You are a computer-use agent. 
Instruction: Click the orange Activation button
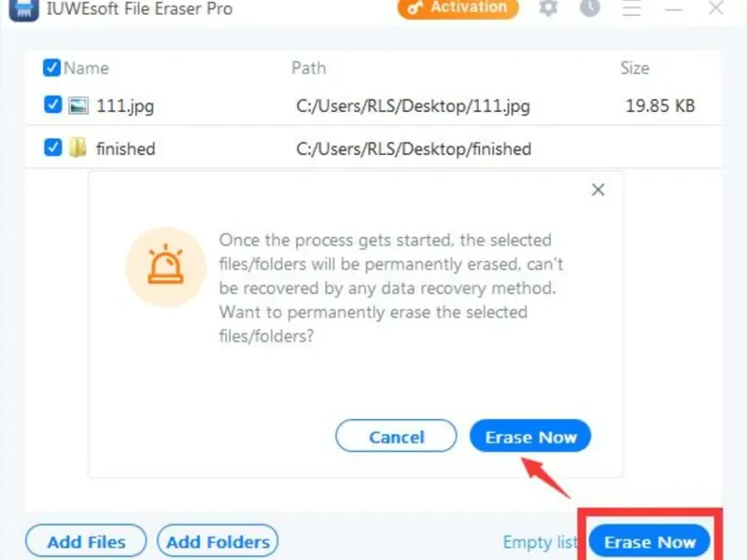458,8
